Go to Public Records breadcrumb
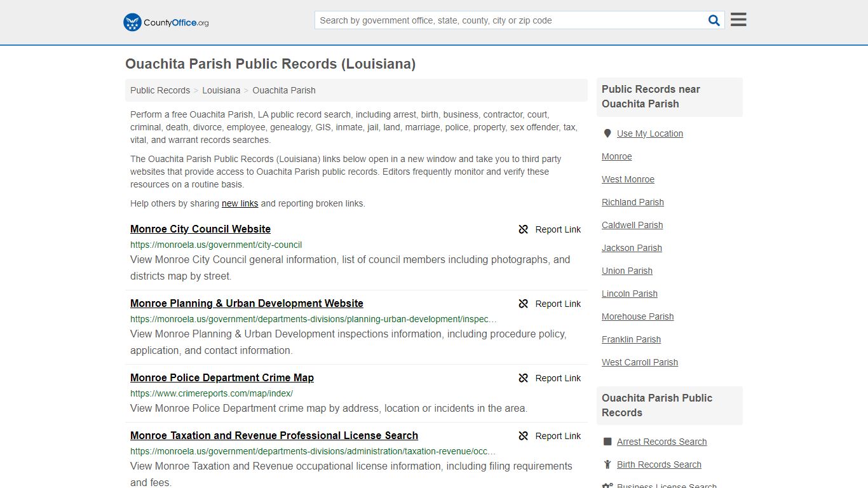The image size is (868, 488). tap(160, 90)
